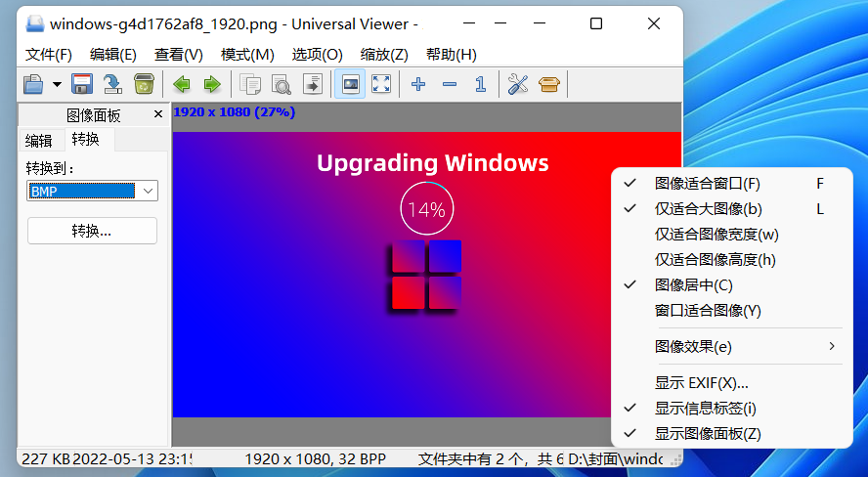868x477 pixels.
Task: Click the save floppy disk icon
Action: (82, 84)
